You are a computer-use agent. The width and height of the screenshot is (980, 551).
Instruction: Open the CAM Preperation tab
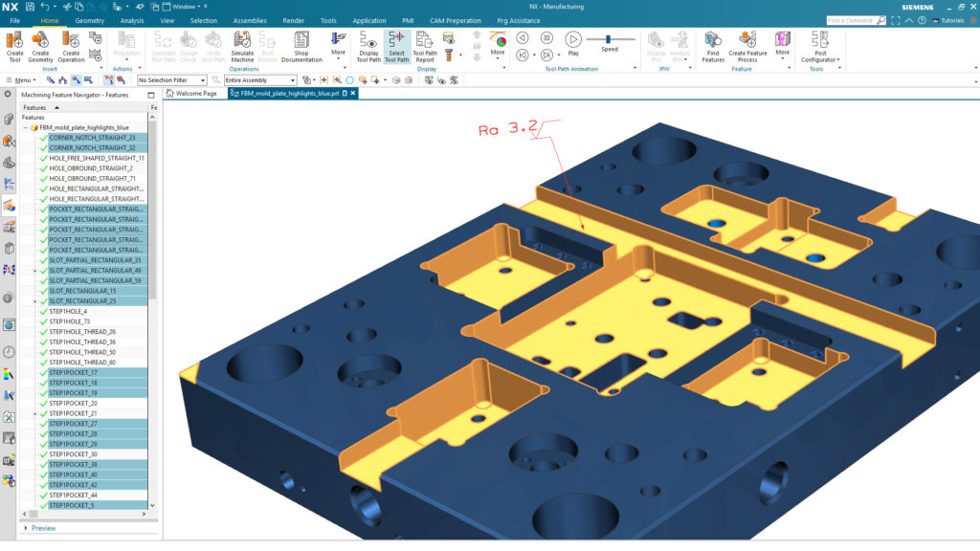point(455,21)
